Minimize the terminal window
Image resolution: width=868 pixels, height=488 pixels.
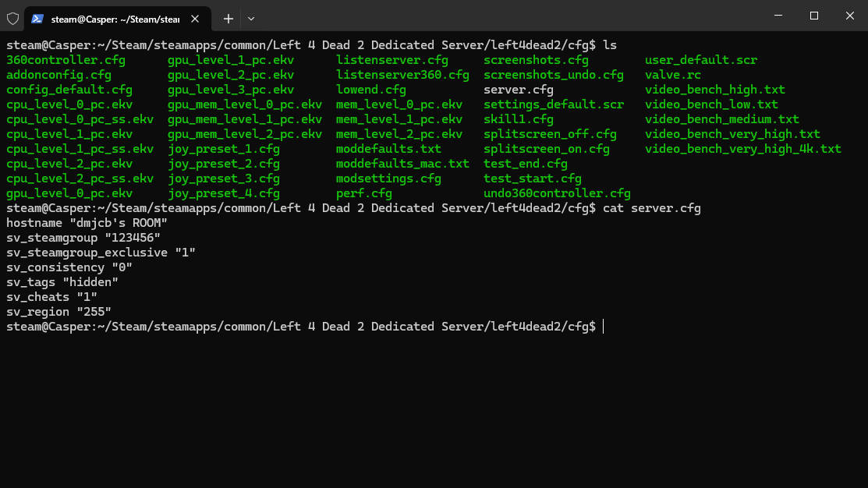[778, 16]
